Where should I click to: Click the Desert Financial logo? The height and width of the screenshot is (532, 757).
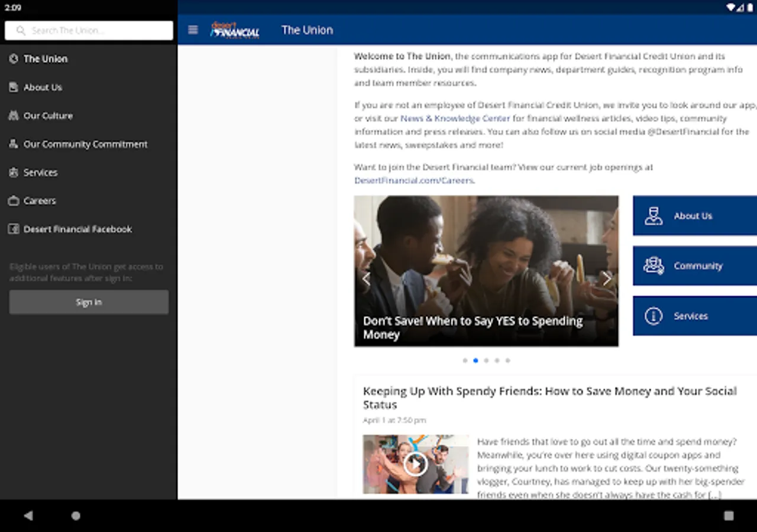(x=235, y=30)
